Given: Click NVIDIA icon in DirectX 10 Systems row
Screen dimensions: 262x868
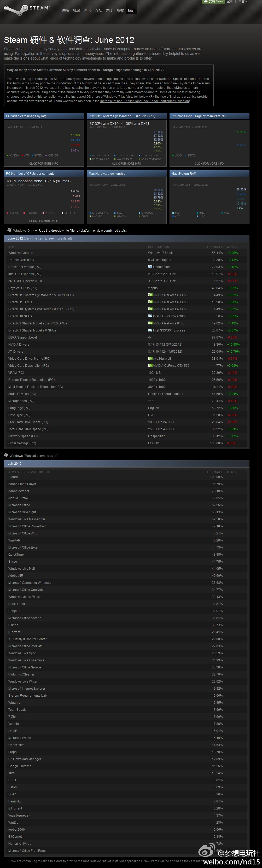Looking at the screenshot, I should point(150,309).
